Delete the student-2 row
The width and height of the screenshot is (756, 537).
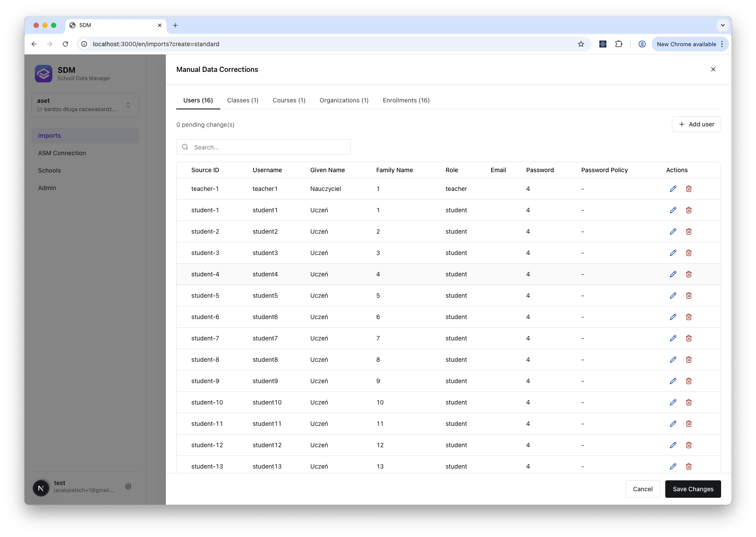[689, 231]
